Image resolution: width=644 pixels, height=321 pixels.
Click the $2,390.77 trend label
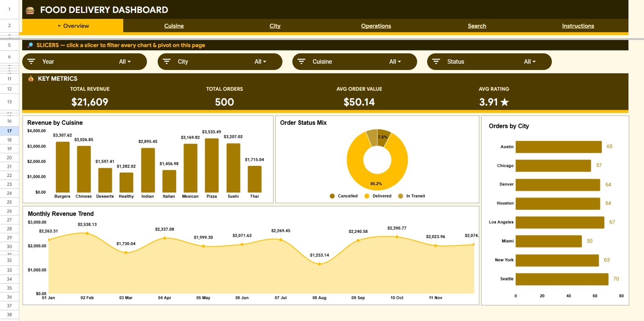[x=397, y=228]
